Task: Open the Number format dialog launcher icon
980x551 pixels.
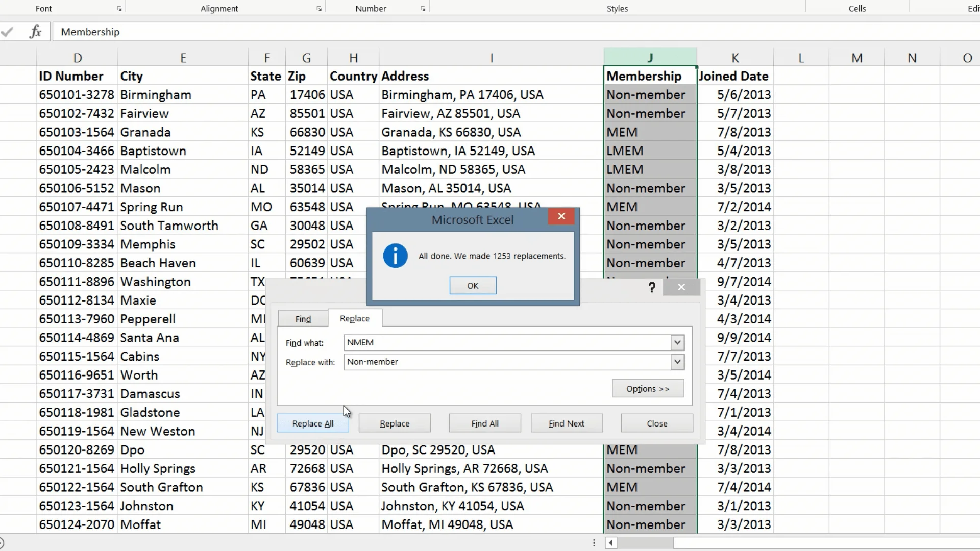Action: [423, 9]
